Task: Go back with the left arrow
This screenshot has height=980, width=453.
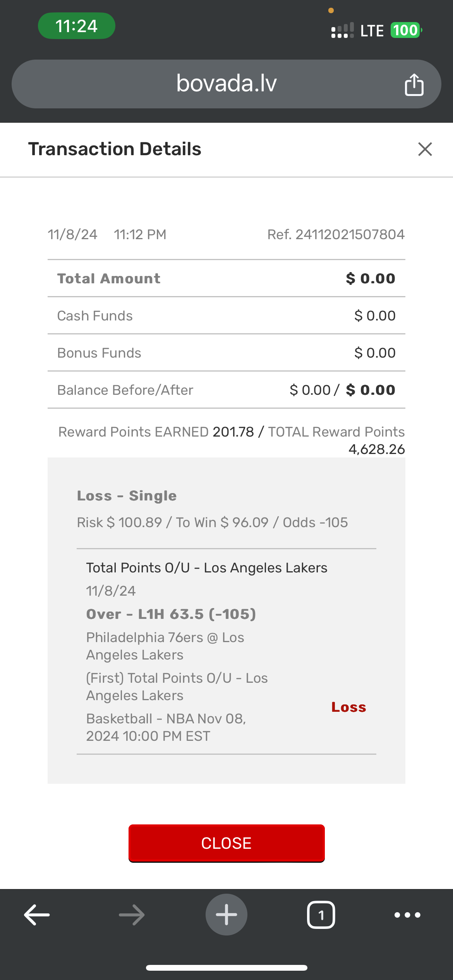Action: (37, 915)
